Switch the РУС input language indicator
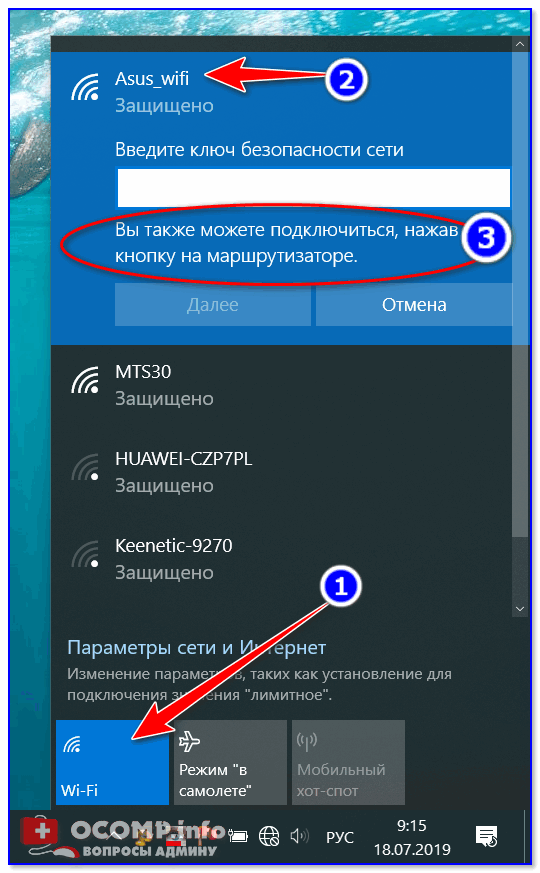This screenshot has width=540, height=873. pyautogui.click(x=340, y=837)
